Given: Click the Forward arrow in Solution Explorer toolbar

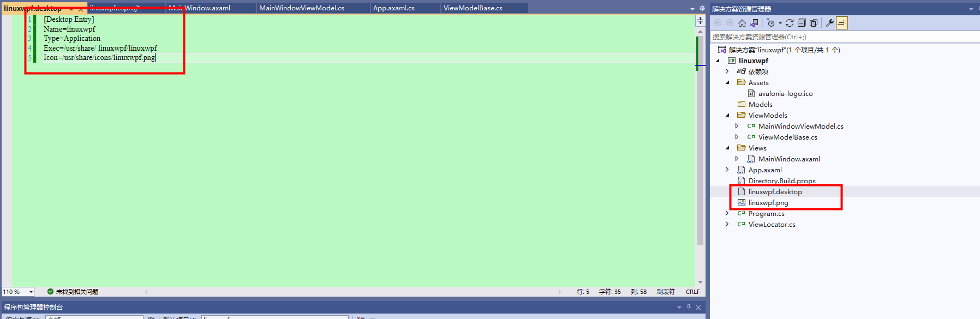Looking at the screenshot, I should click(730, 23).
